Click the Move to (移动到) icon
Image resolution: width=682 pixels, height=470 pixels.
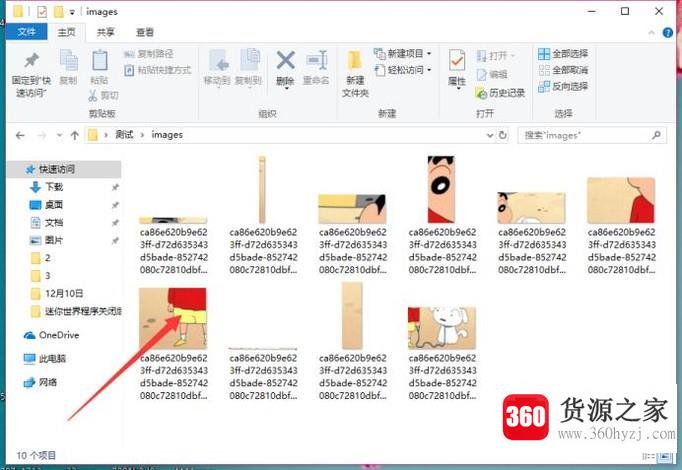[x=217, y=61]
